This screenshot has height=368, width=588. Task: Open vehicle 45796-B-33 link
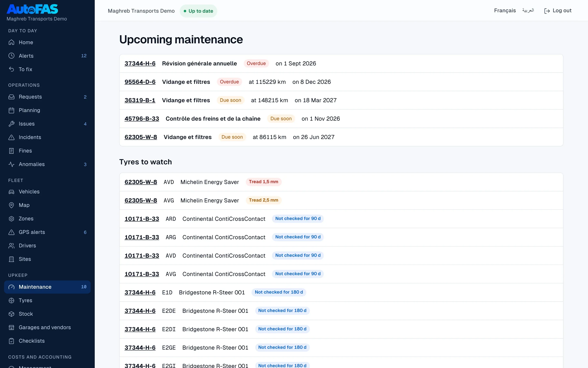pos(142,119)
